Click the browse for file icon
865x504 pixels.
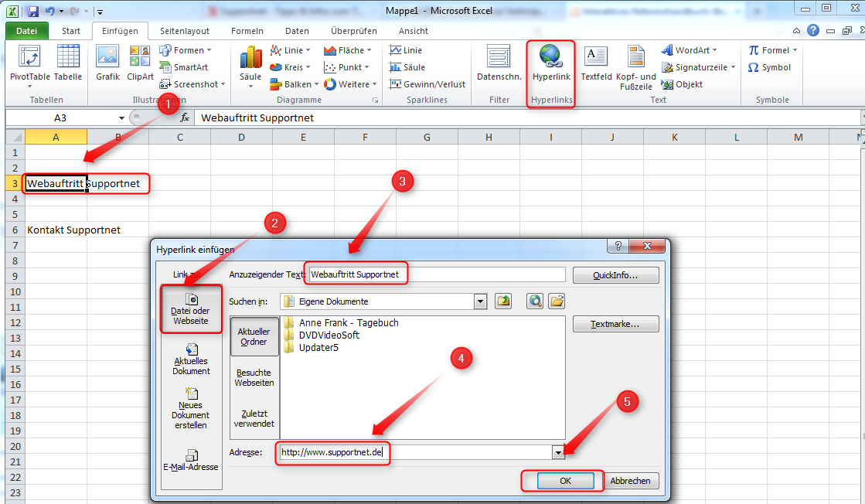coord(557,301)
